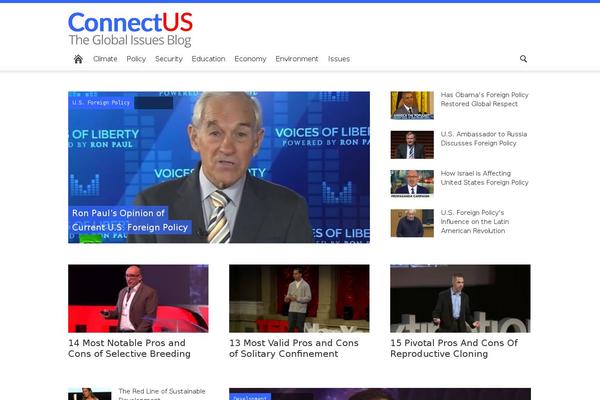Open the Selective Breeding article thumbnail
The height and width of the screenshot is (400, 600).
click(x=138, y=298)
